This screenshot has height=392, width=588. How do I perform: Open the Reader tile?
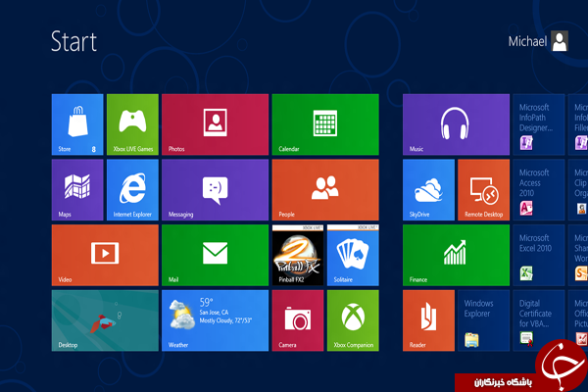tap(428, 320)
